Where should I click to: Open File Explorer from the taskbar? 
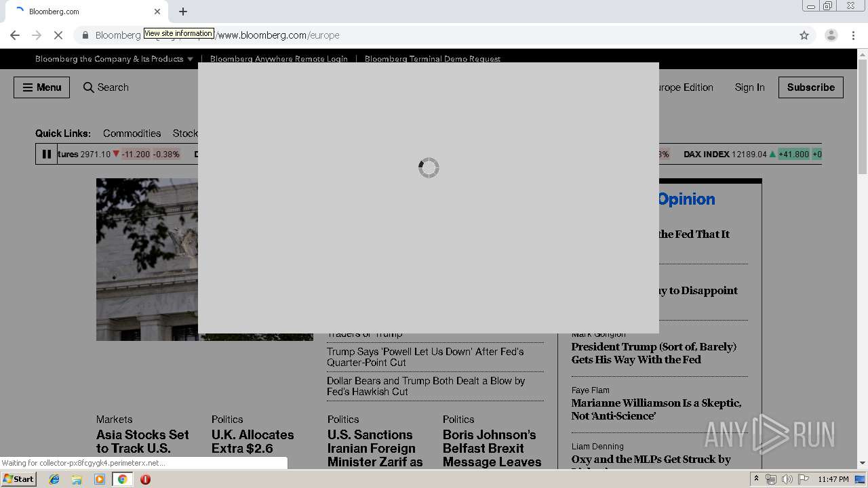click(x=77, y=479)
